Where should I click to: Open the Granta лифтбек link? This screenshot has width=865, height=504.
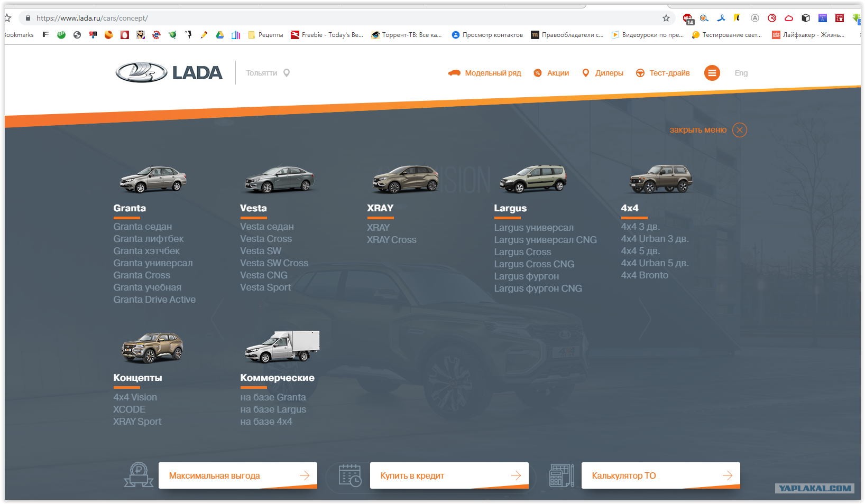[149, 239]
